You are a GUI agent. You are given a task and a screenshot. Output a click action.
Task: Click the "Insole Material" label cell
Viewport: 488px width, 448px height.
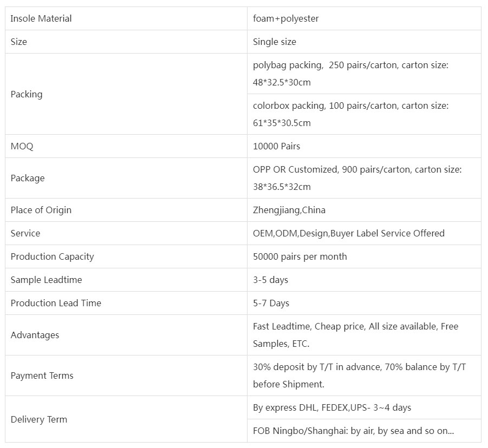tap(41, 18)
